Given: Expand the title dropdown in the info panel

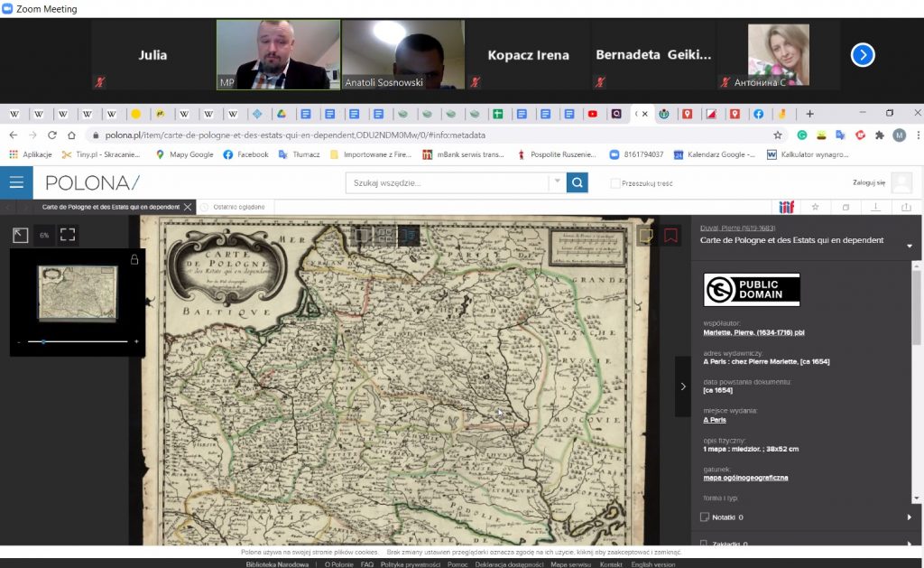Looking at the screenshot, I should pos(910,246).
